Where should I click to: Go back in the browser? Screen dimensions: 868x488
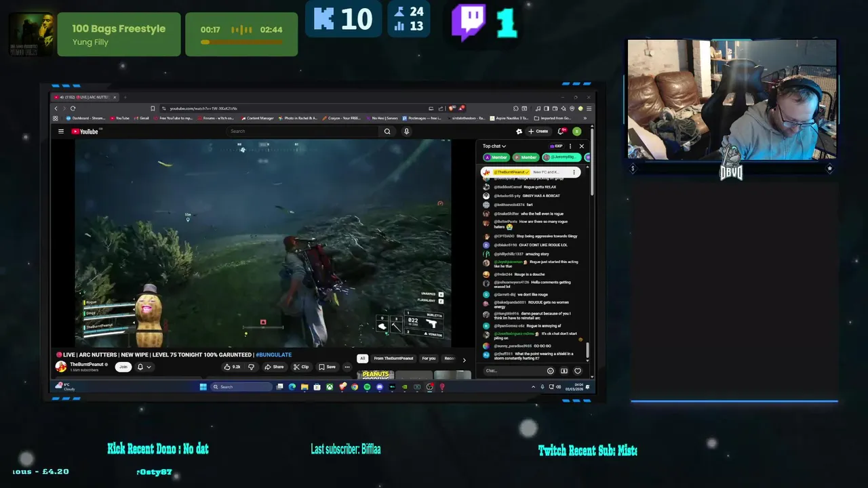coord(56,108)
